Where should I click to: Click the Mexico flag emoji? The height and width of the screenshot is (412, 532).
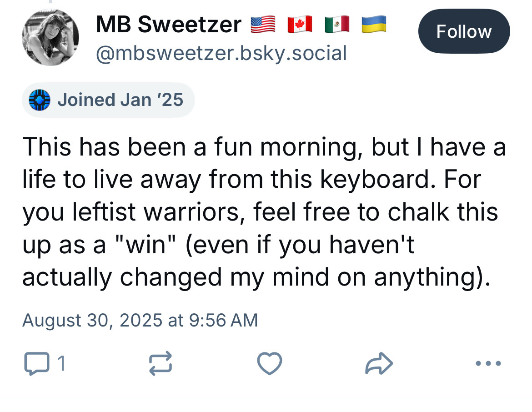(337, 25)
